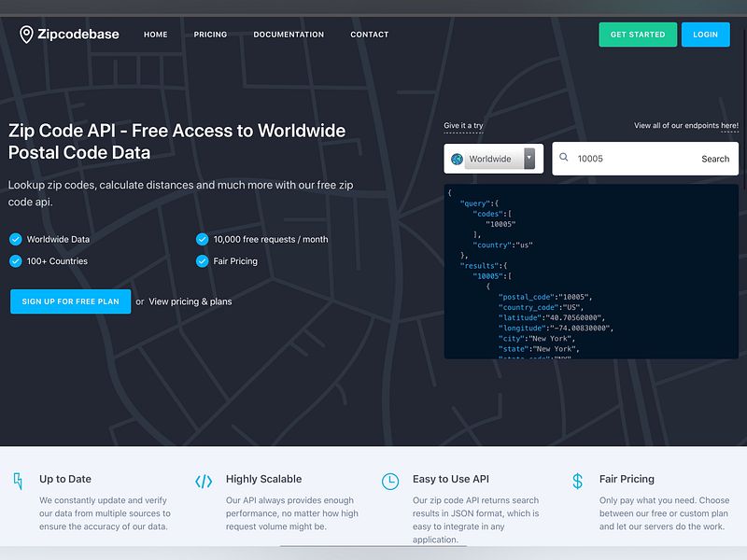Click the checkmark next to 100+ Countries
Image resolution: width=747 pixels, height=560 pixels.
point(16,261)
